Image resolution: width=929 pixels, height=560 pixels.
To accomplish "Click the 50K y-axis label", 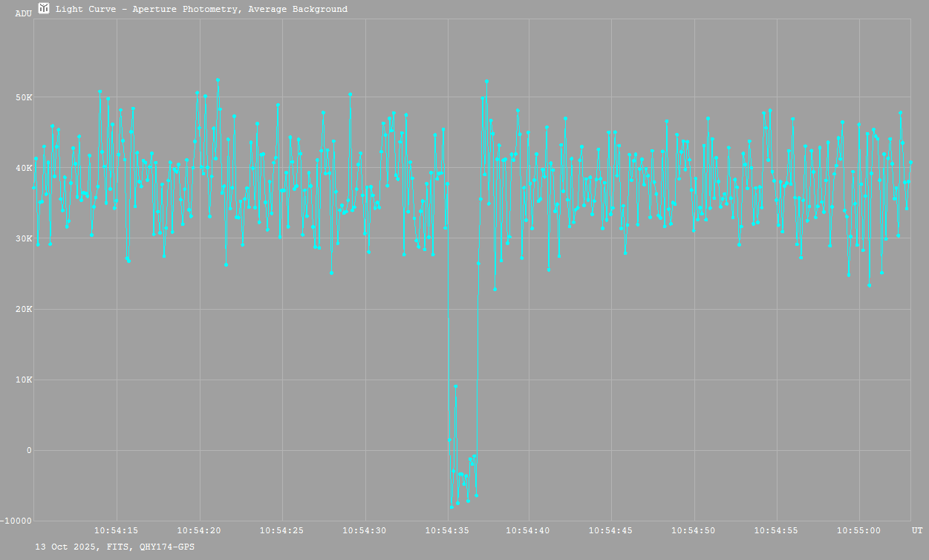I will point(24,97).
